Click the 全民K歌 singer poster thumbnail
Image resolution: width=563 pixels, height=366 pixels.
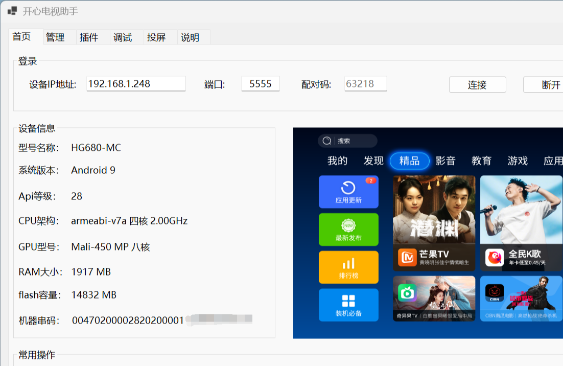point(521,210)
